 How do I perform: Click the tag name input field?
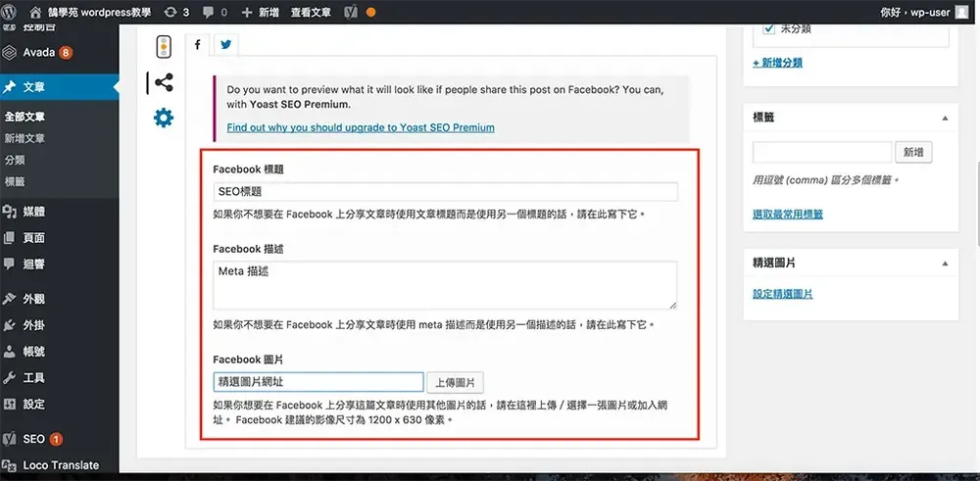click(x=822, y=152)
